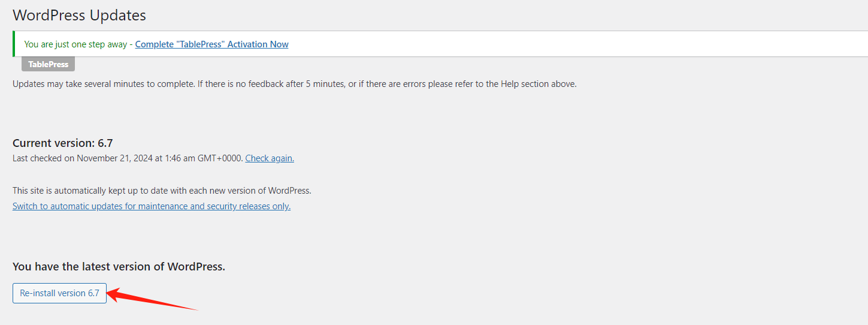Click the Re-install version 6.7 button

(59, 293)
